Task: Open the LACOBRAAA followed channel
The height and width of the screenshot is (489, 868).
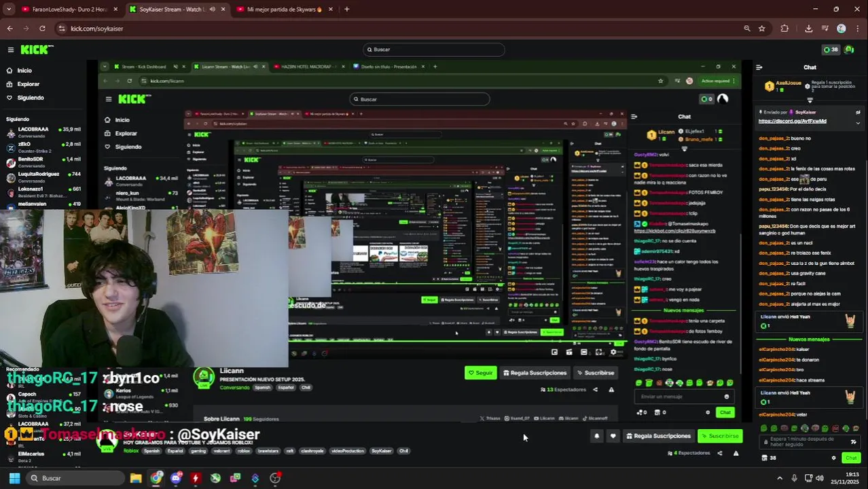Action: (x=43, y=131)
